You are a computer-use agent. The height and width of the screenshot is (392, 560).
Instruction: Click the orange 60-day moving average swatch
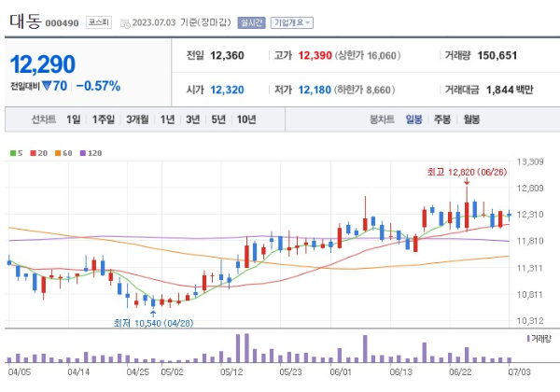tap(58, 153)
